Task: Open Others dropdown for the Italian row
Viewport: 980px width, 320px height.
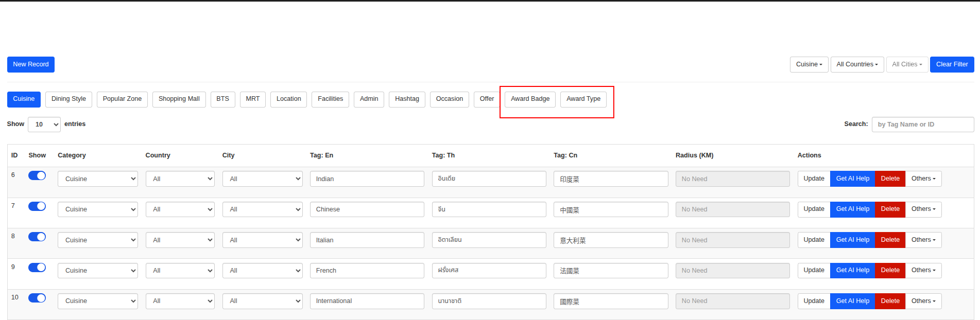Action: point(923,240)
